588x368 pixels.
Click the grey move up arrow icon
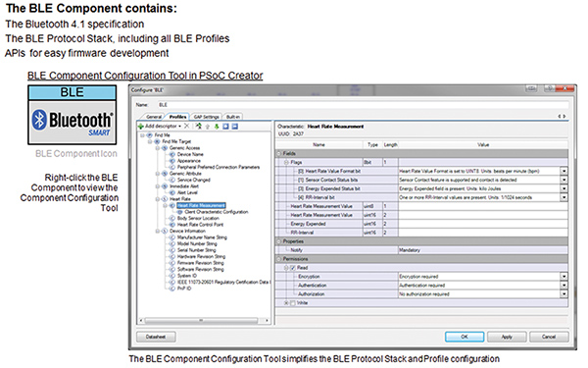coord(208,127)
